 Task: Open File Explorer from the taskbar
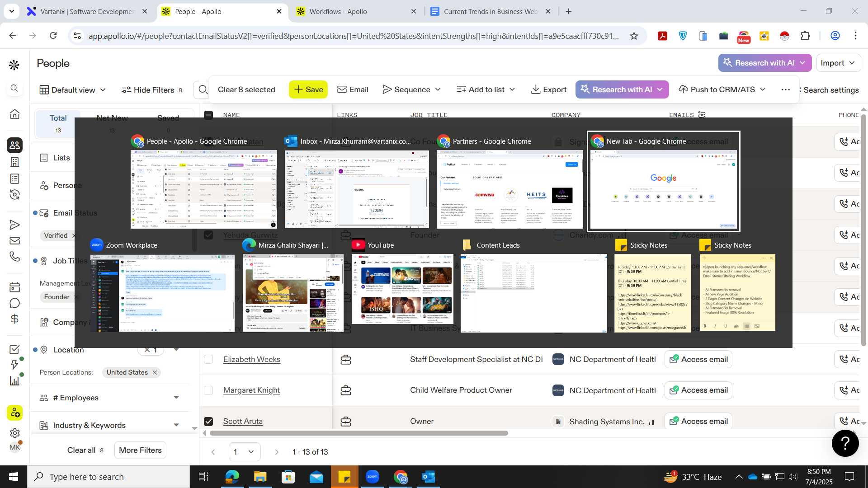tap(260, 477)
